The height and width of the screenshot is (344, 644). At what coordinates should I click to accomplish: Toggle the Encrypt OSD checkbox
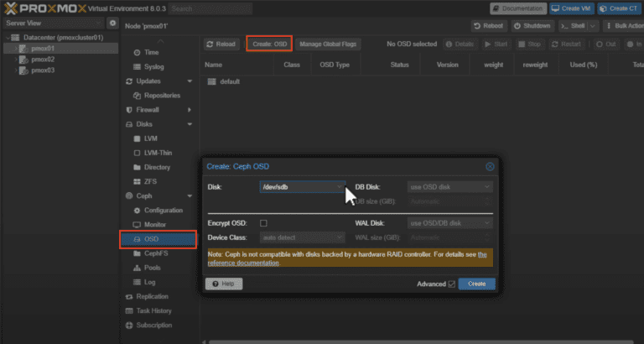[x=263, y=223]
